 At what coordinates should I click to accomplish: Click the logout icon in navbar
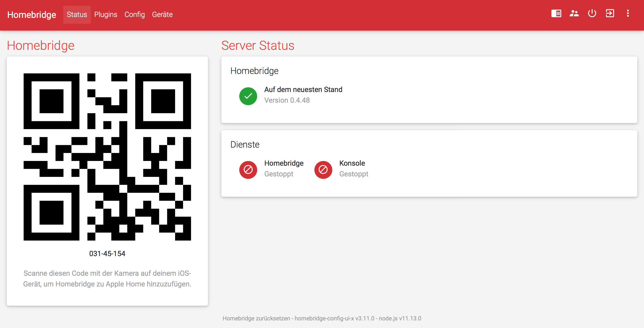[x=610, y=13]
